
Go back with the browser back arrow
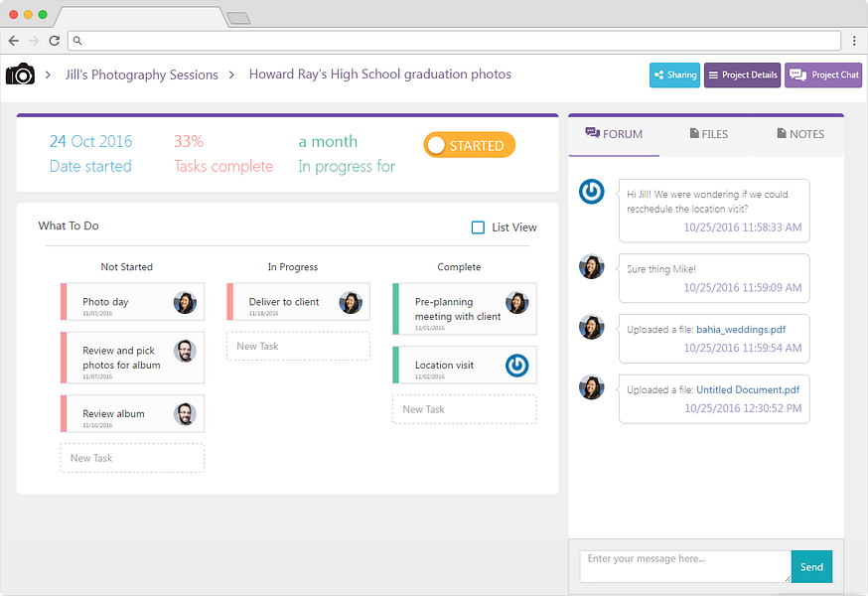[14, 41]
